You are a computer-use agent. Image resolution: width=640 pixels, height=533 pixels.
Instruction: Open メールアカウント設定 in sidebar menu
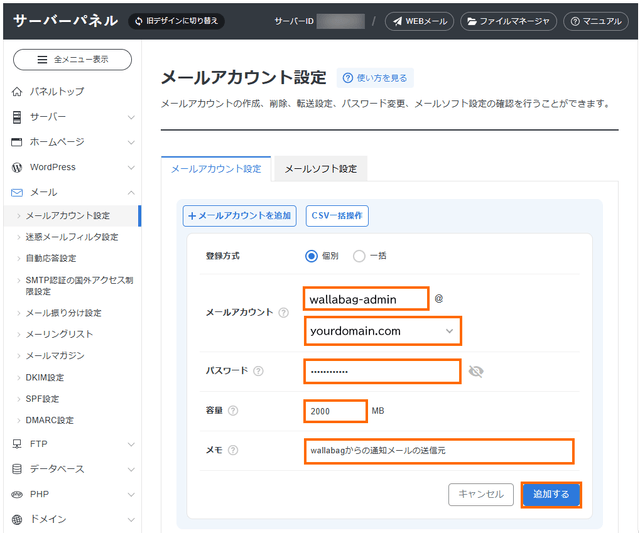pos(72,215)
